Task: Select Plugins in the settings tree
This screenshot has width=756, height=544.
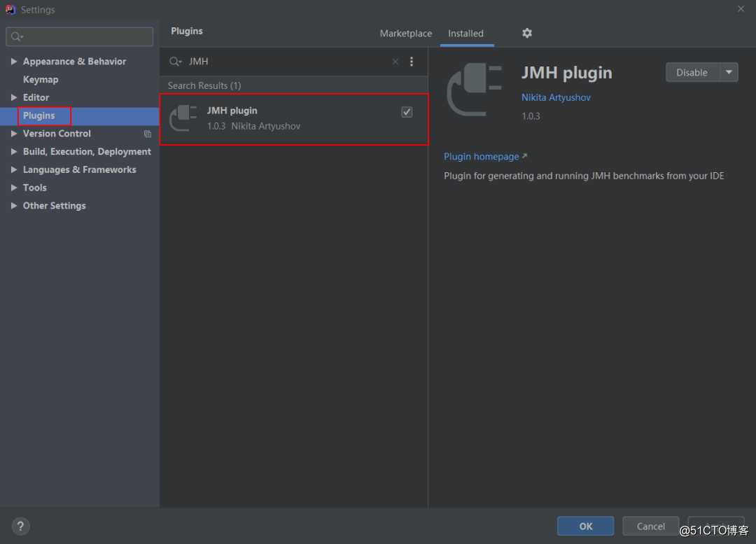Action: pos(38,116)
